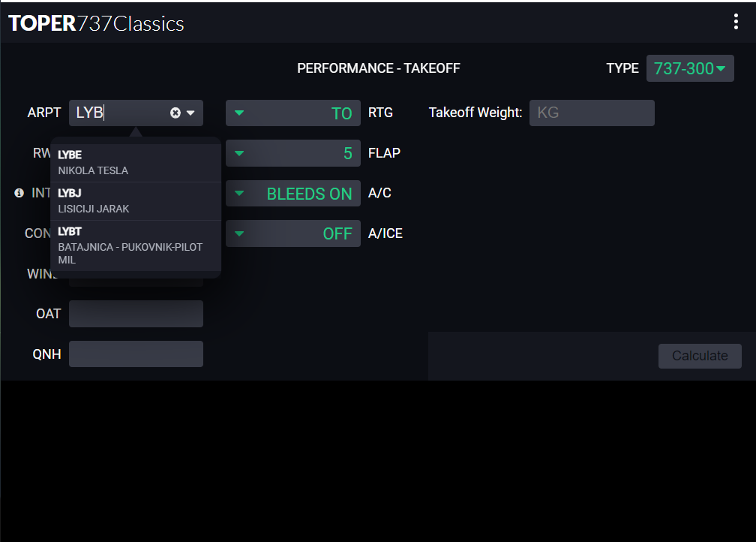Screen dimensions: 756x542
Task: Open the A/ICE anti-ice dropdown
Action: coord(292,233)
